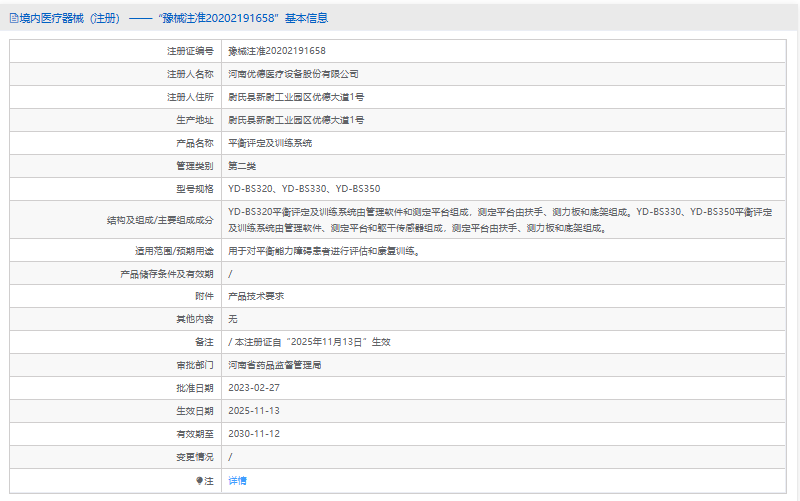800x501 pixels.
Task: Click the 注册人住所 label
Action: (x=190, y=97)
